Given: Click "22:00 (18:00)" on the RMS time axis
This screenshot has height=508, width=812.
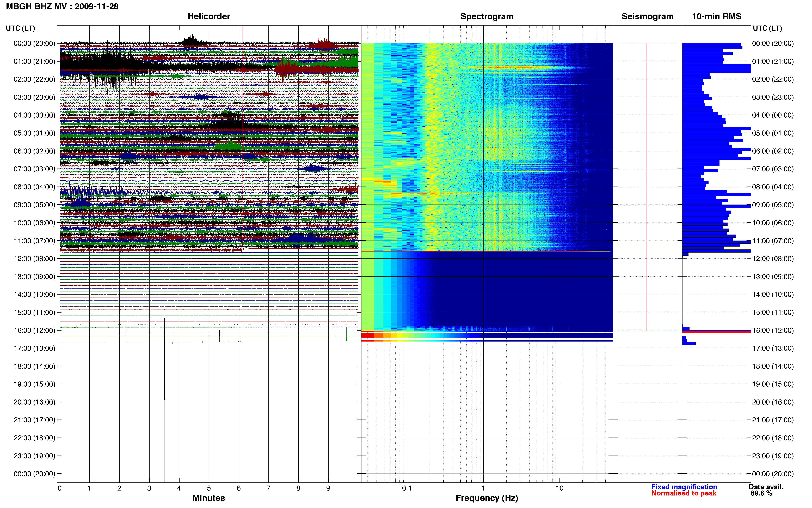Looking at the screenshot, I should tap(773, 438).
